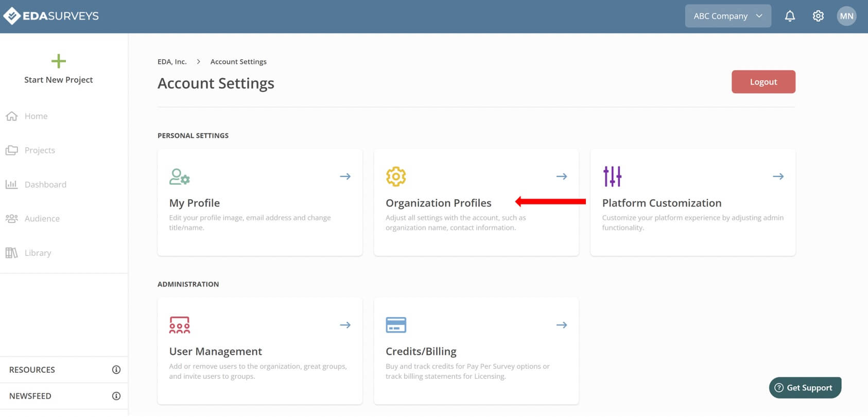Click the Newsfeed info icon
This screenshot has width=868, height=417.
tap(116, 396)
